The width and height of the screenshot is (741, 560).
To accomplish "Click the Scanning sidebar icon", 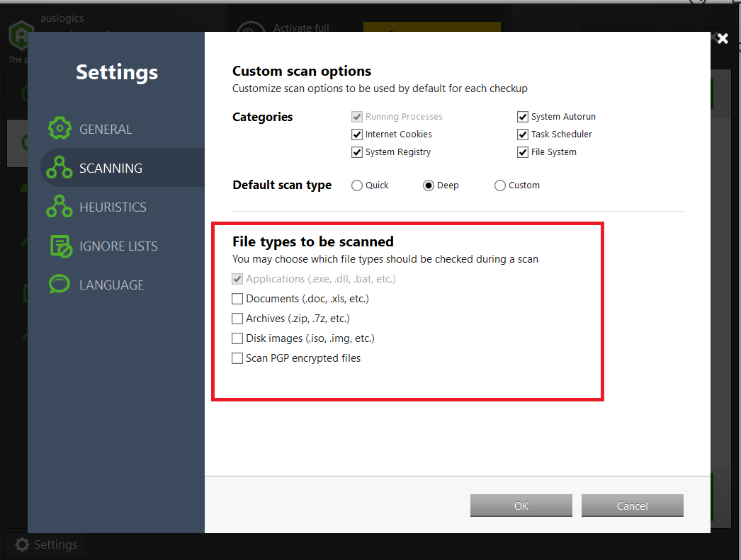I will 60,167.
